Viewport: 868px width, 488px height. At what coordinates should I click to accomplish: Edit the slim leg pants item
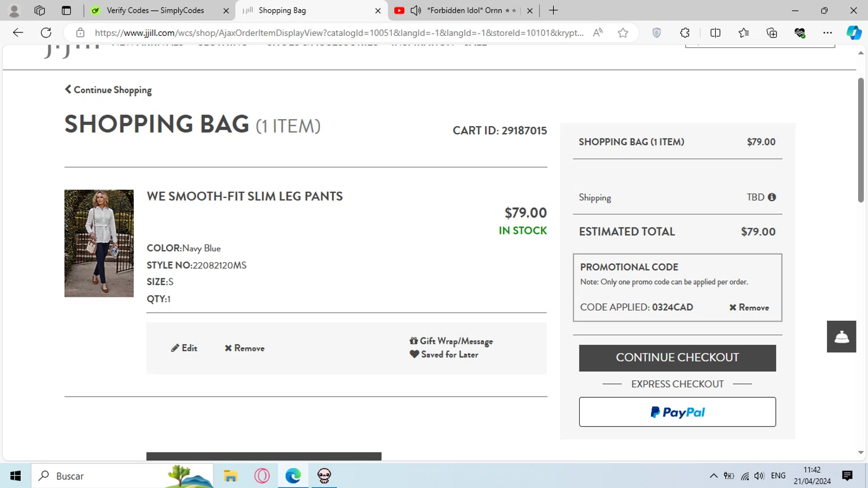coord(184,348)
